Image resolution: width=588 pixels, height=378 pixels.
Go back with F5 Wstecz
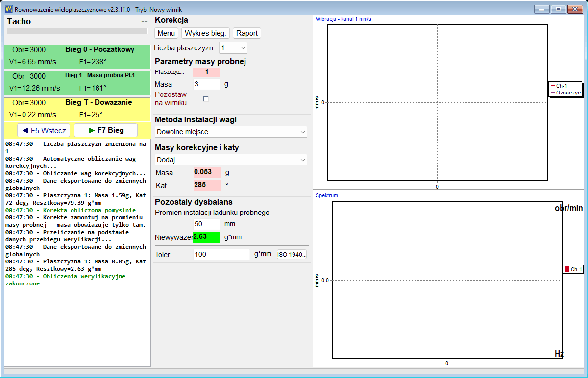[44, 131]
